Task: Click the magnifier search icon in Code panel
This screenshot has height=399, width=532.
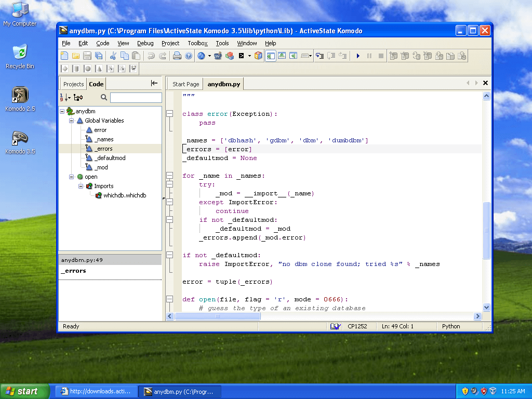Action: click(104, 97)
